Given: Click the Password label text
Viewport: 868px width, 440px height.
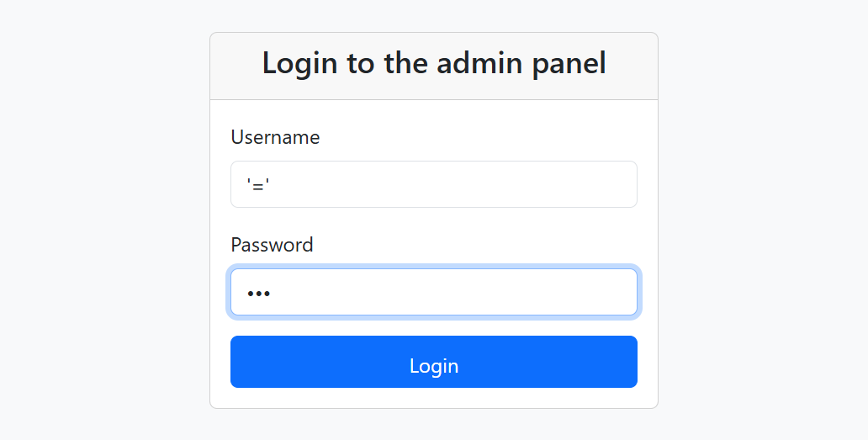Looking at the screenshot, I should tap(272, 245).
